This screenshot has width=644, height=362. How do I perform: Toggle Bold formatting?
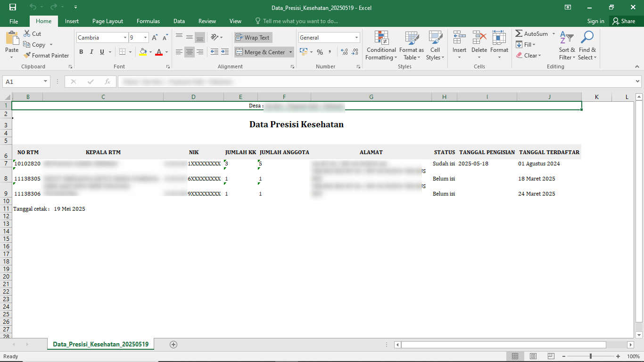[81, 52]
